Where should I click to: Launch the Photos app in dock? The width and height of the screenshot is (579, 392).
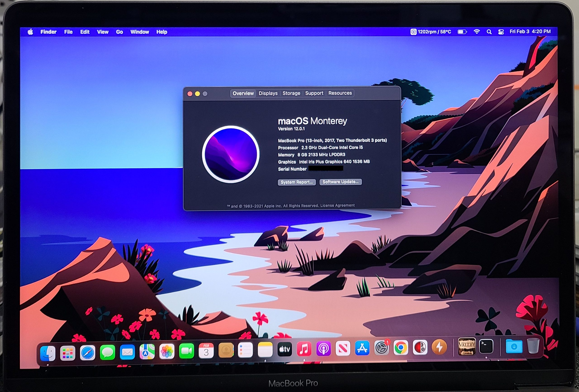click(167, 351)
